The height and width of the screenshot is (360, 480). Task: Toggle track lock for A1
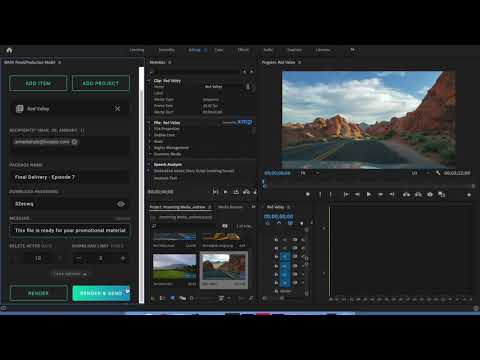tap(276, 266)
